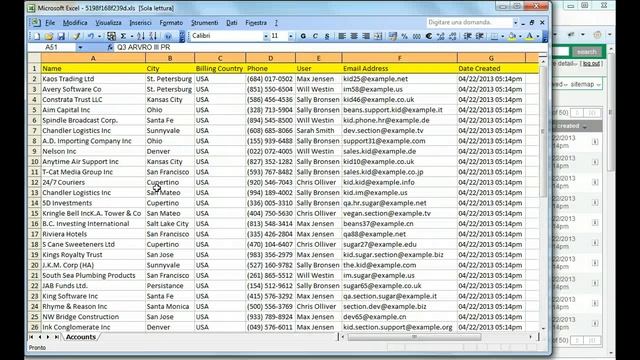Click the horizontal scrollbar thumb in Excel
The width and height of the screenshot is (640, 360).
pos(414,337)
